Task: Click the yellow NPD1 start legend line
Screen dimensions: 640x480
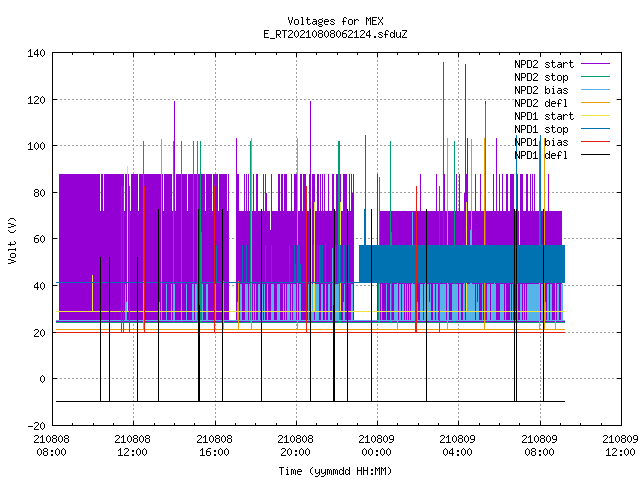Action: tap(595, 116)
